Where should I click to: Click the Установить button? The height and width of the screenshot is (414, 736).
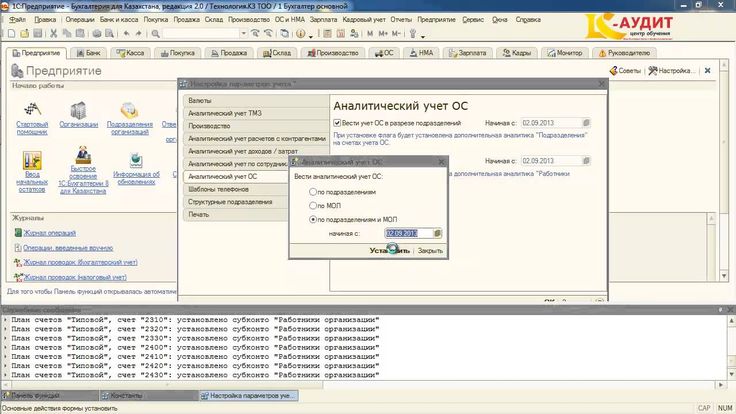click(x=389, y=251)
